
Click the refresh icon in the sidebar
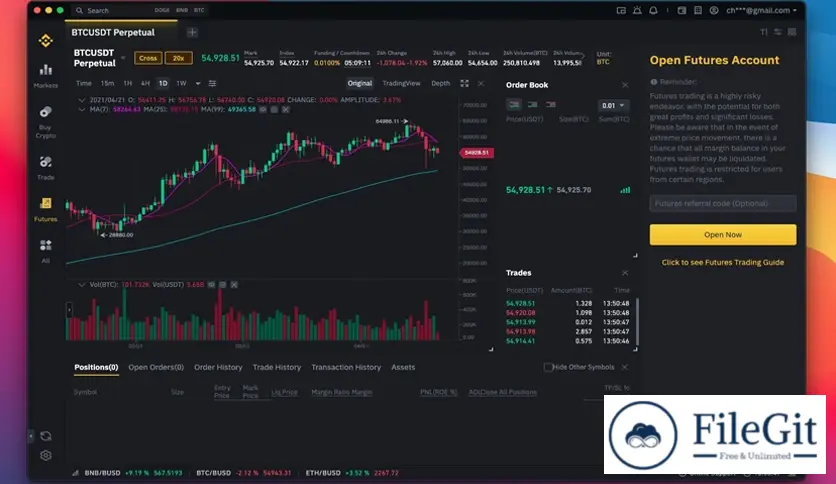pos(46,436)
